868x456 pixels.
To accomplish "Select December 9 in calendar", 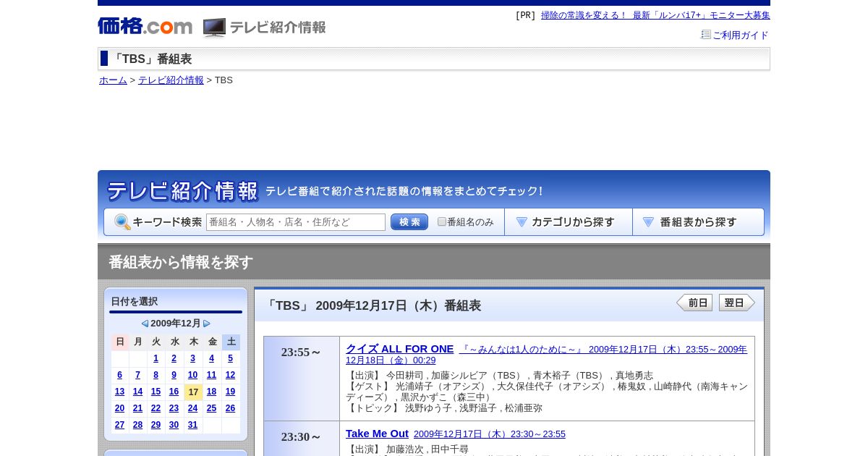I will [x=174, y=375].
